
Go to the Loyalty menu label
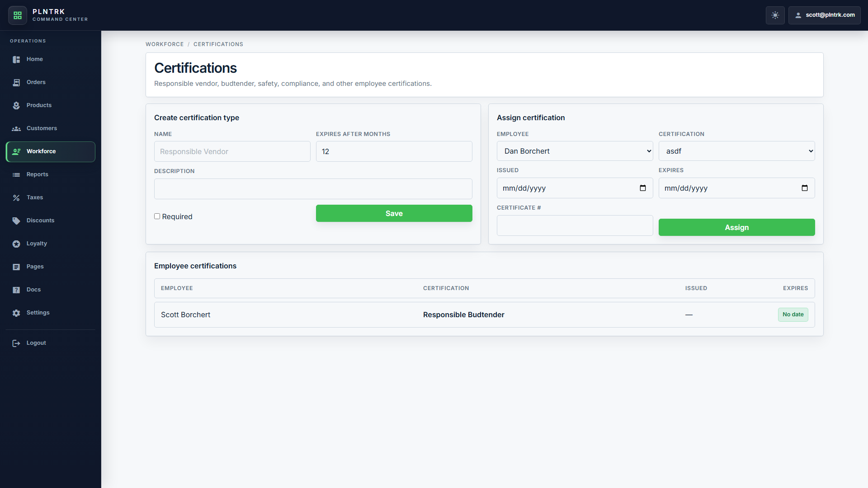(37, 244)
